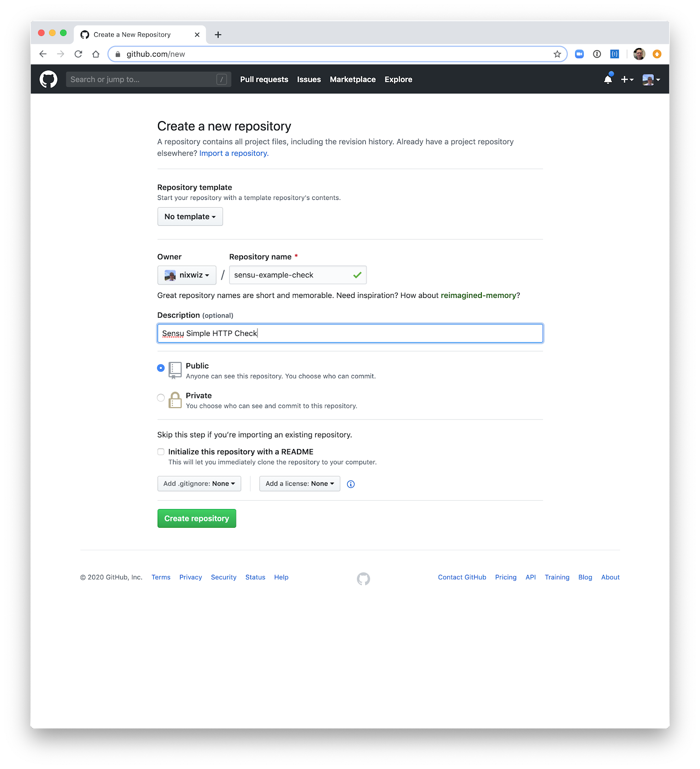This screenshot has height=769, width=700.
Task: Open the plus create-new menu
Action: [627, 80]
